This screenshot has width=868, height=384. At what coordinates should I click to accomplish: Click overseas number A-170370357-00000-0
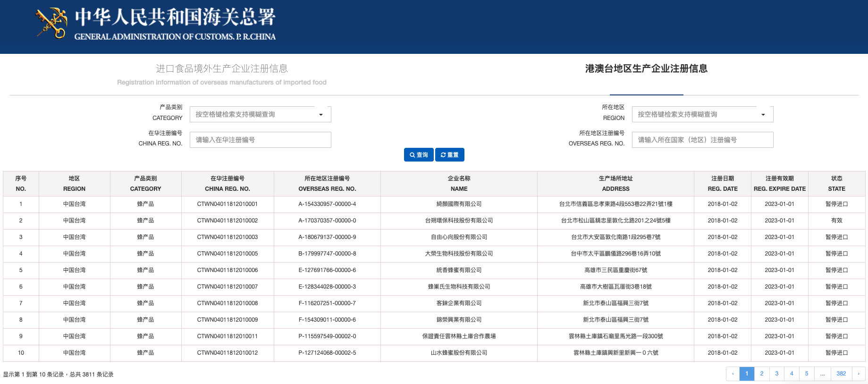[327, 221]
